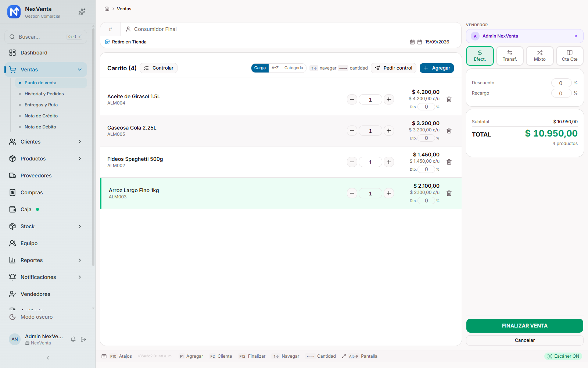Collapse the sidebar with bottom chevron
This screenshot has width=588, height=368.
point(48,358)
